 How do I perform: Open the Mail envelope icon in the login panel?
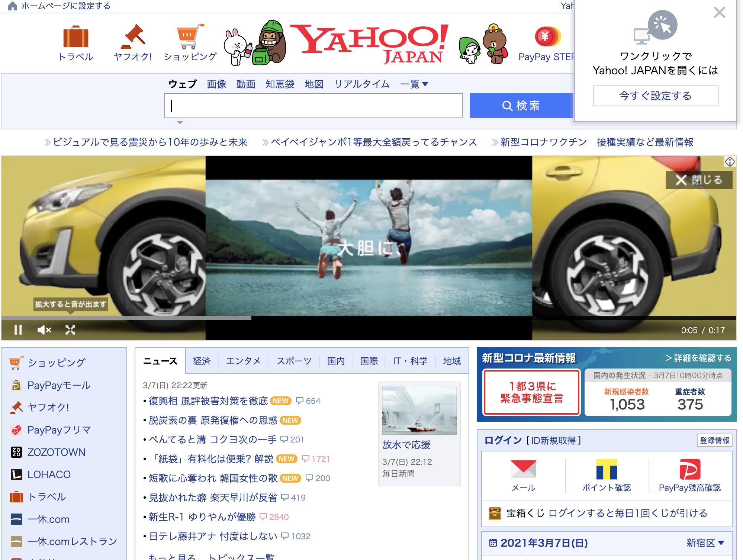click(523, 469)
